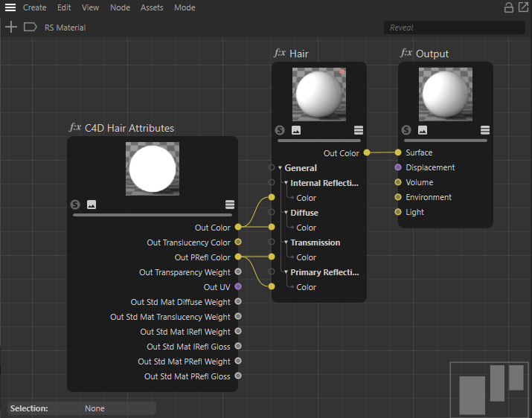Open list menu icon on Hair node
532x418 pixels.
pyautogui.click(x=359, y=129)
